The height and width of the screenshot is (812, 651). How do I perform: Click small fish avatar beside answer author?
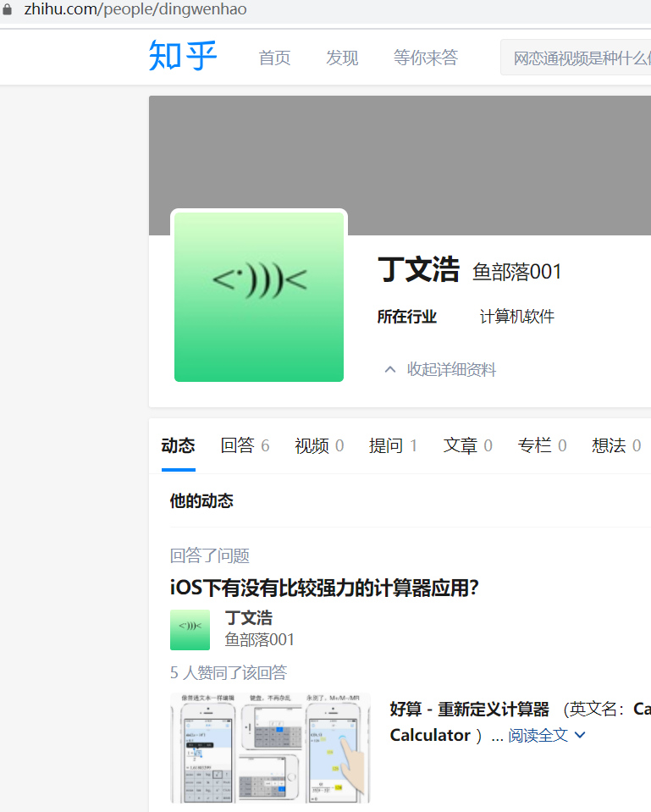(190, 629)
